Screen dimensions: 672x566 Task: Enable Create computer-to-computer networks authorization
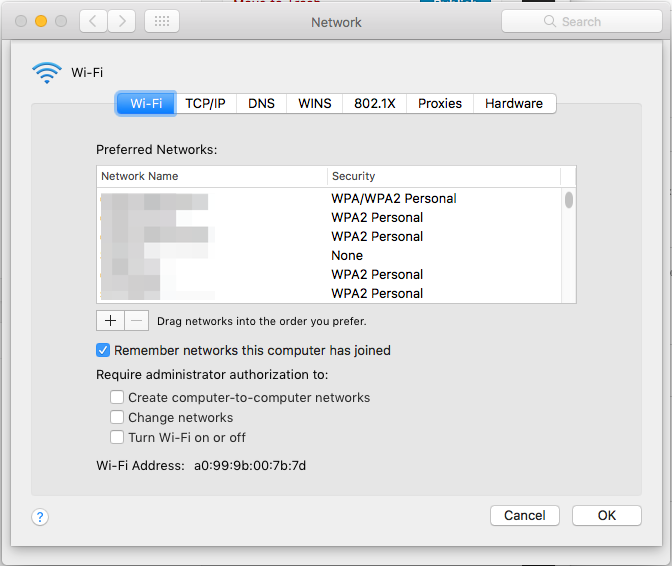pyautogui.click(x=117, y=397)
